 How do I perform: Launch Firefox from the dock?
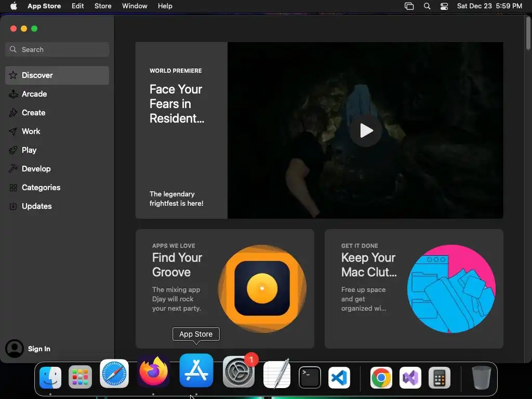pyautogui.click(x=153, y=371)
